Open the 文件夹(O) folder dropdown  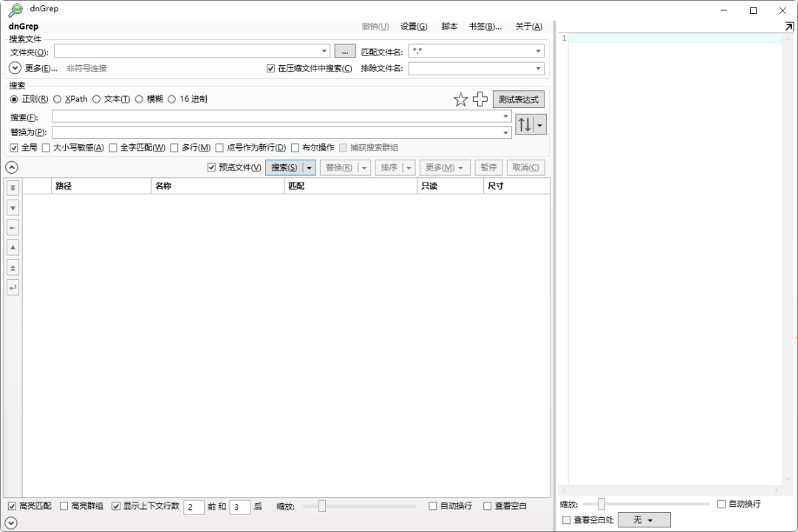click(324, 51)
